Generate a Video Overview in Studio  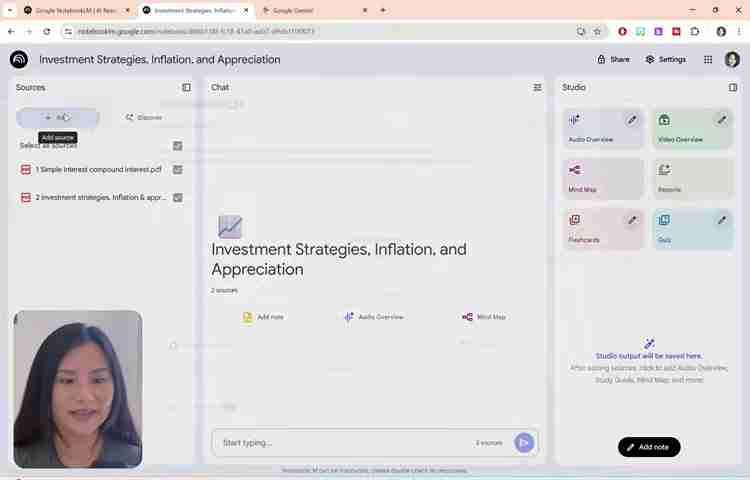[693, 128]
